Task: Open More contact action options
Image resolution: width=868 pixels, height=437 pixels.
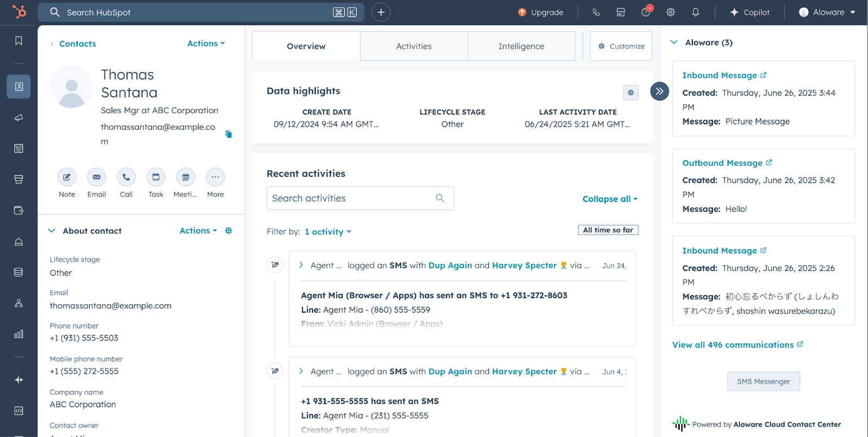Action: click(x=215, y=177)
